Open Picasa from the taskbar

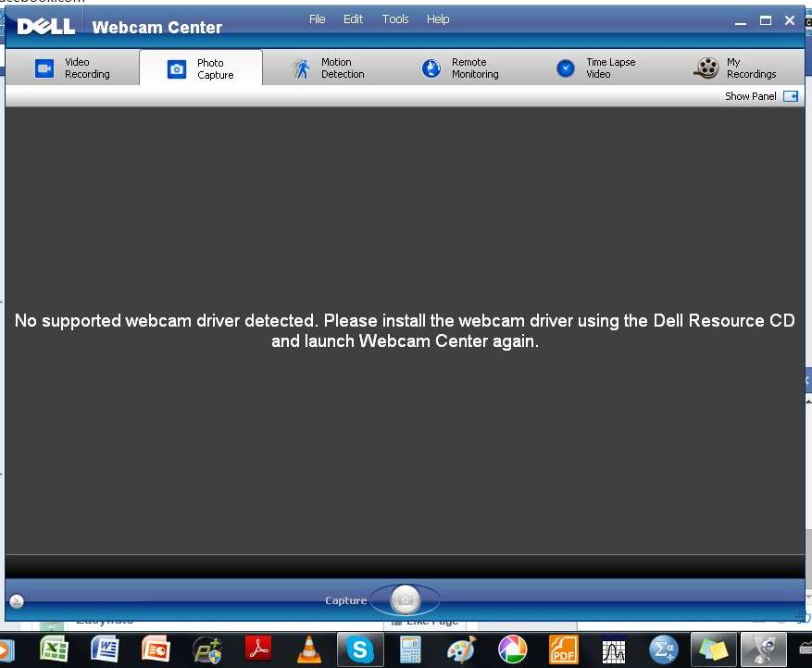(512, 649)
